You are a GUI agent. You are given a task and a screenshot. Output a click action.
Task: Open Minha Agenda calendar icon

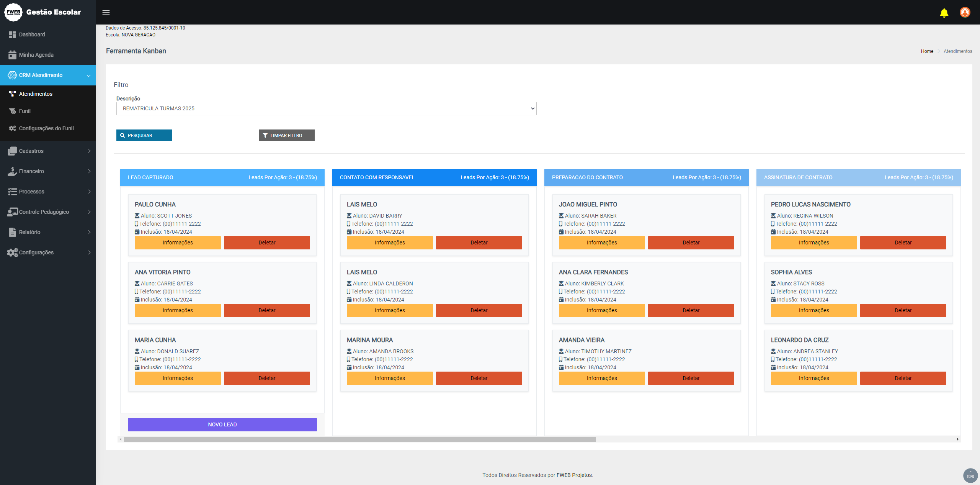(12, 55)
